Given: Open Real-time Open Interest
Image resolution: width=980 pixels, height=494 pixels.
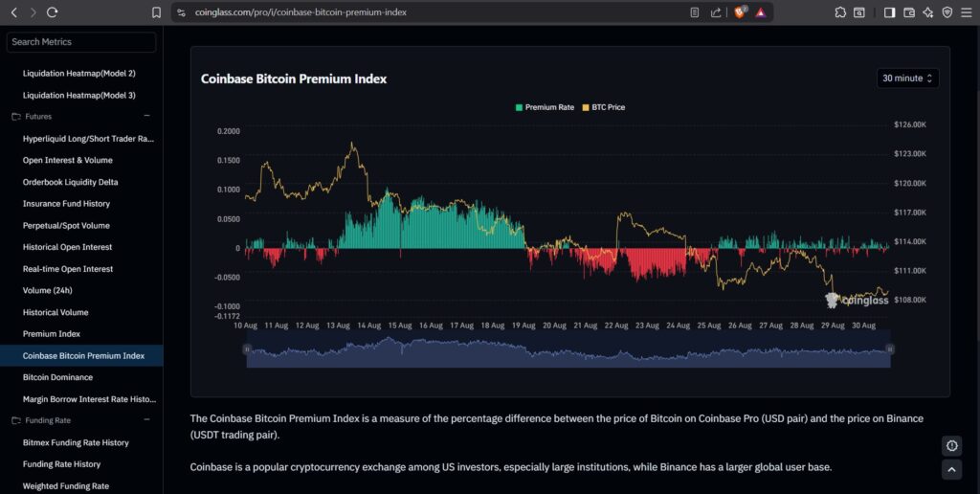Looking at the screenshot, I should pos(68,269).
